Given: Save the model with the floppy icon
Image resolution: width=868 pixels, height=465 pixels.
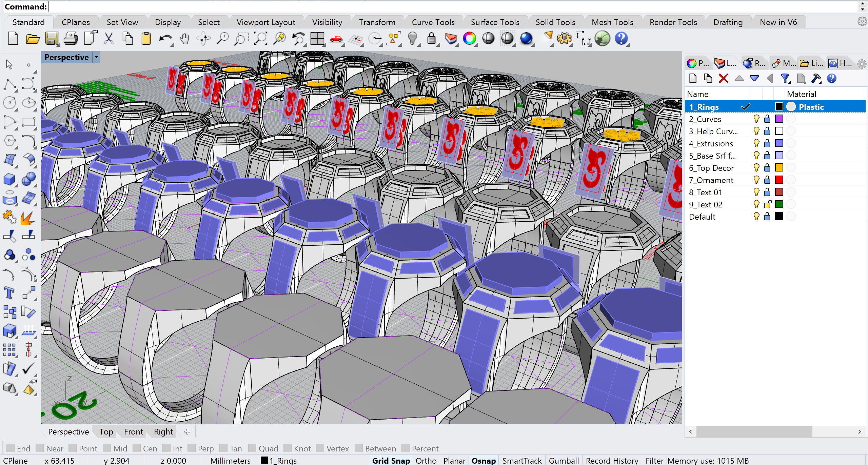Looking at the screenshot, I should [x=52, y=39].
